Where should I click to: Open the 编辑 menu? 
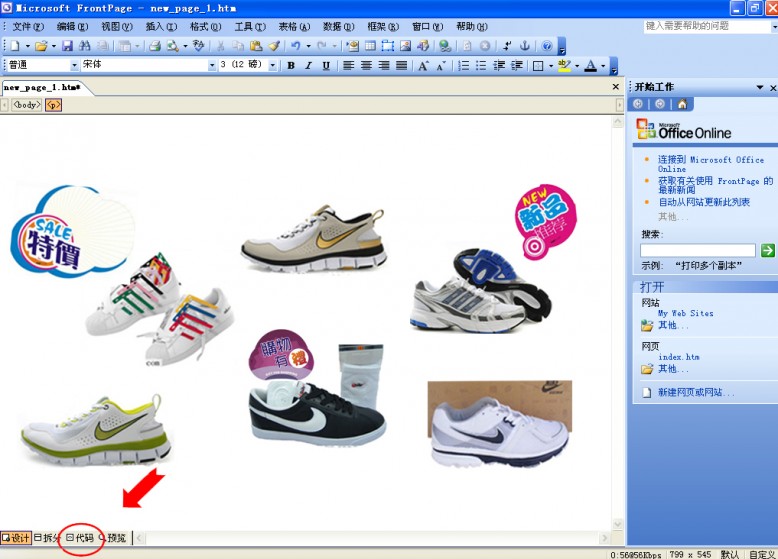coord(72,26)
